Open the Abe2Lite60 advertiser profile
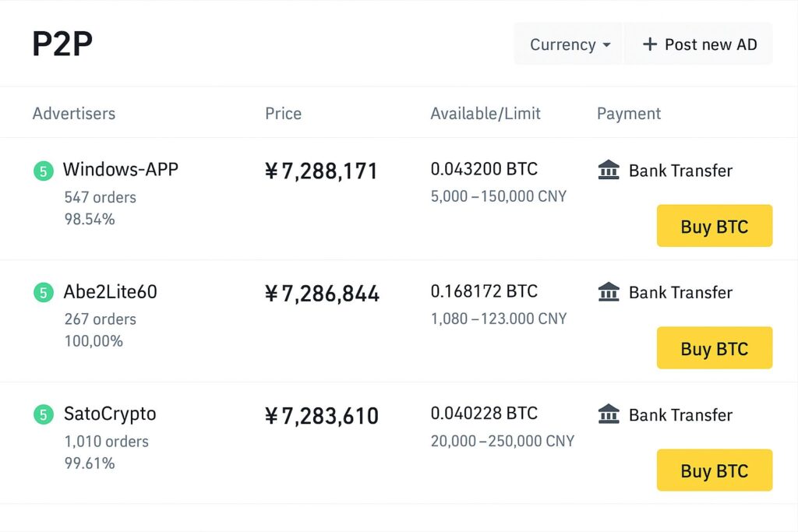 point(111,292)
